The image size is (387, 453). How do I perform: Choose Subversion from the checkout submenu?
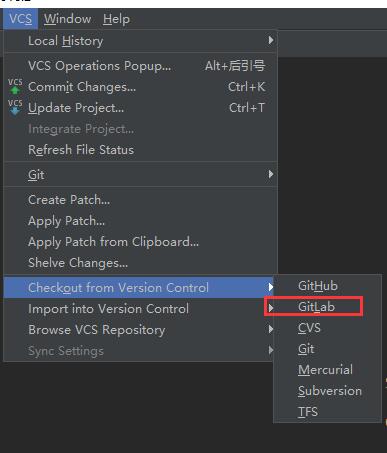[x=330, y=391]
